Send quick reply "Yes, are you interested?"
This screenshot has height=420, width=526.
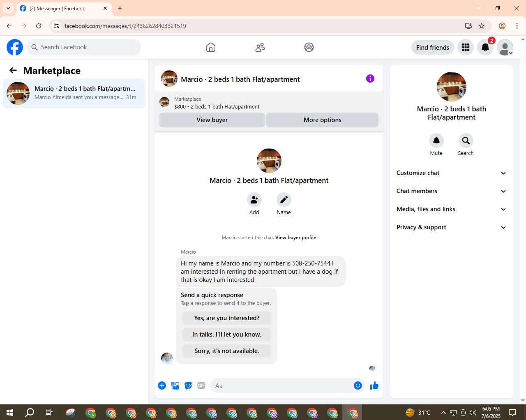[x=227, y=318]
